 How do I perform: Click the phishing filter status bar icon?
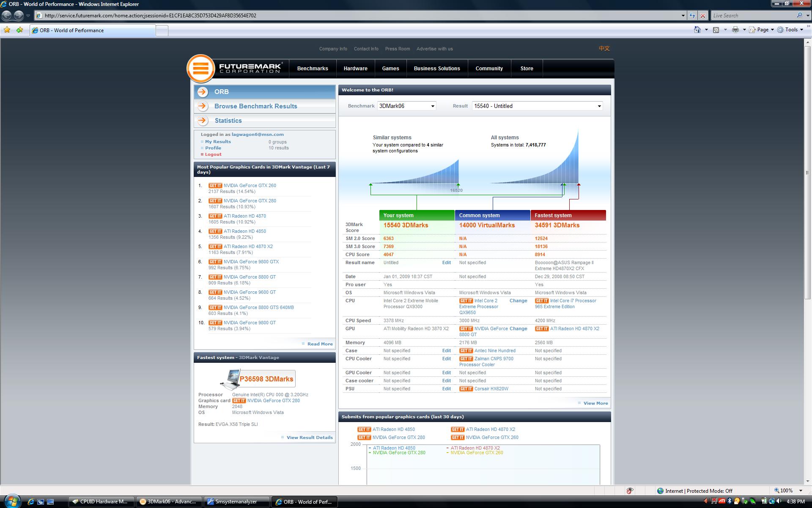(630, 491)
